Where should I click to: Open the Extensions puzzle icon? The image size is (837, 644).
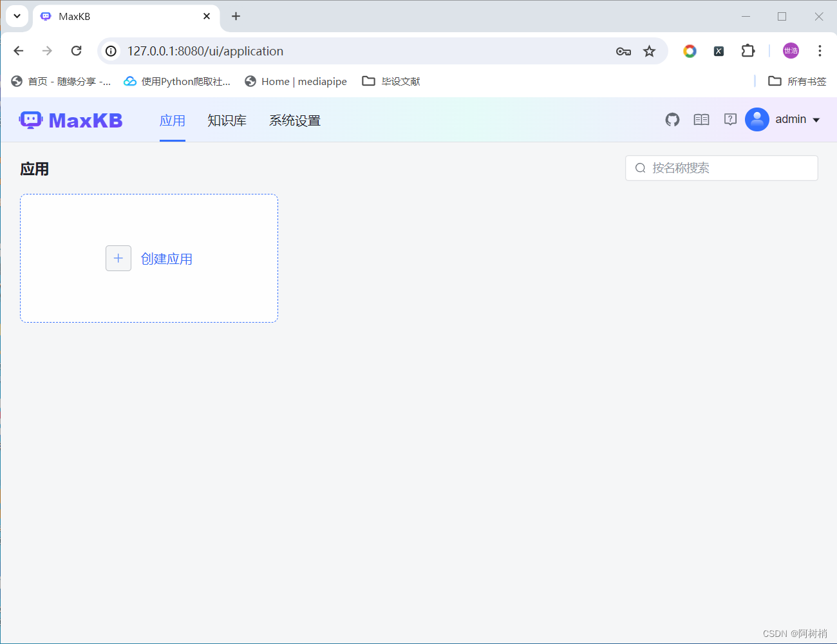(748, 51)
